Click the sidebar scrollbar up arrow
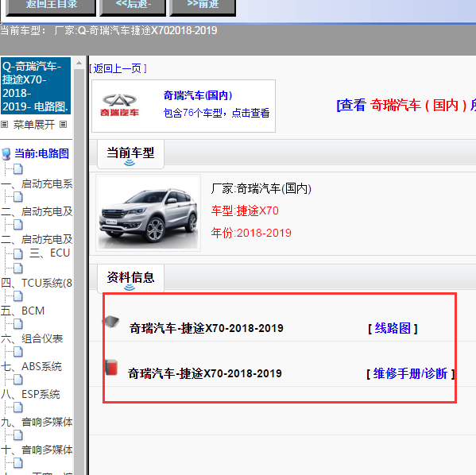476x475 pixels. point(79,63)
